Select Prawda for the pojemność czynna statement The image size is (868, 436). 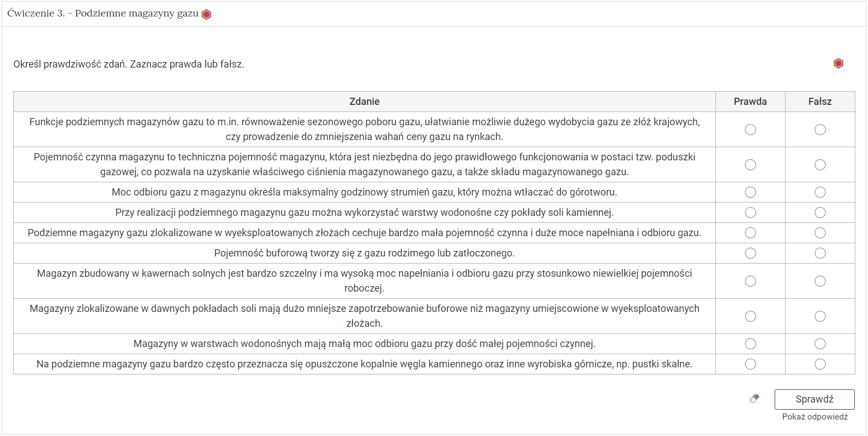[750, 165]
